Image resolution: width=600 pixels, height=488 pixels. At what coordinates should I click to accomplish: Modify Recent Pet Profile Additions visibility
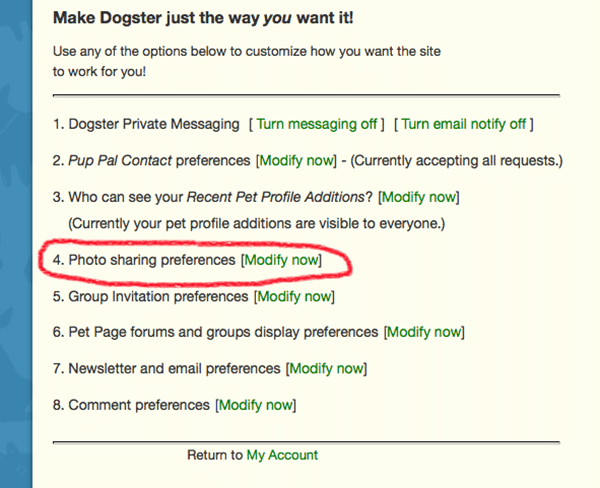coord(419,197)
